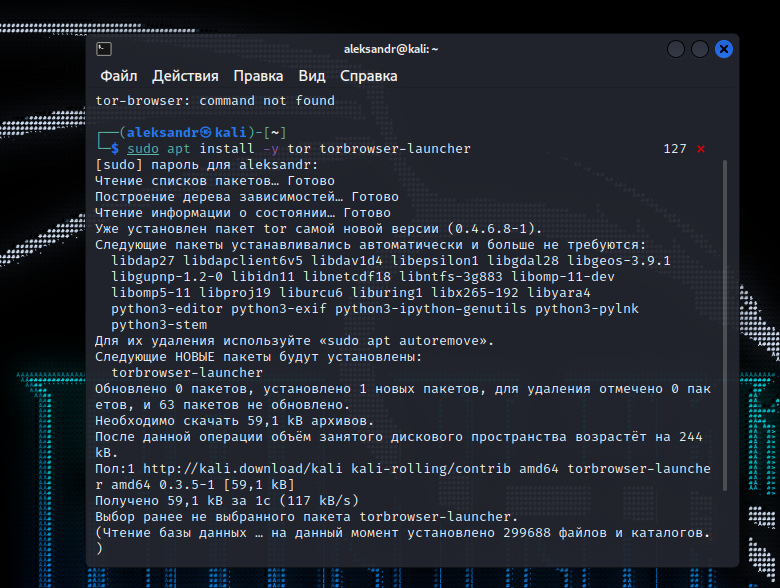The height and width of the screenshot is (588, 780).
Task: Click the 'http://kali.download/kali' URL
Action: coord(243,469)
